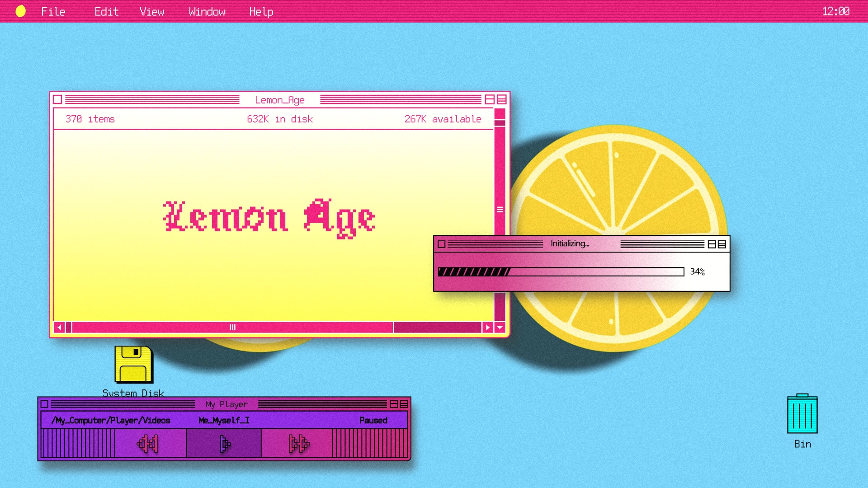Toggle the square box on Initializing title bar
The width and height of the screenshot is (868, 488).
(x=442, y=244)
